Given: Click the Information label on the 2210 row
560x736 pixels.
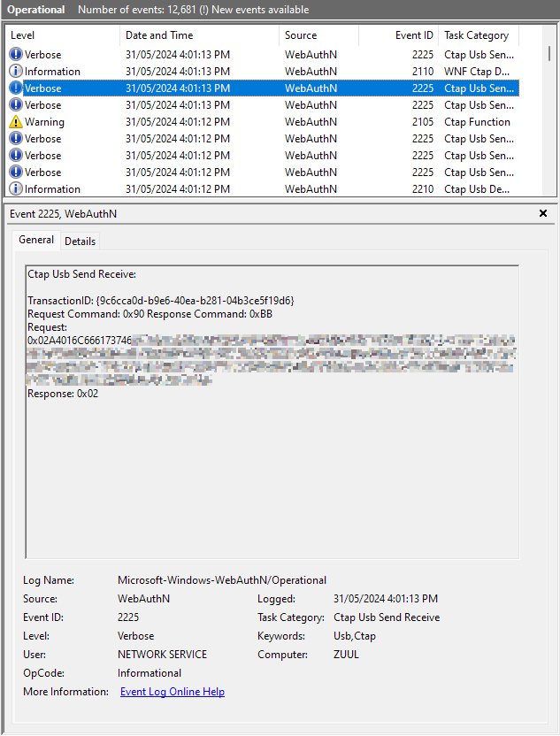Looking at the screenshot, I should click(52, 189).
